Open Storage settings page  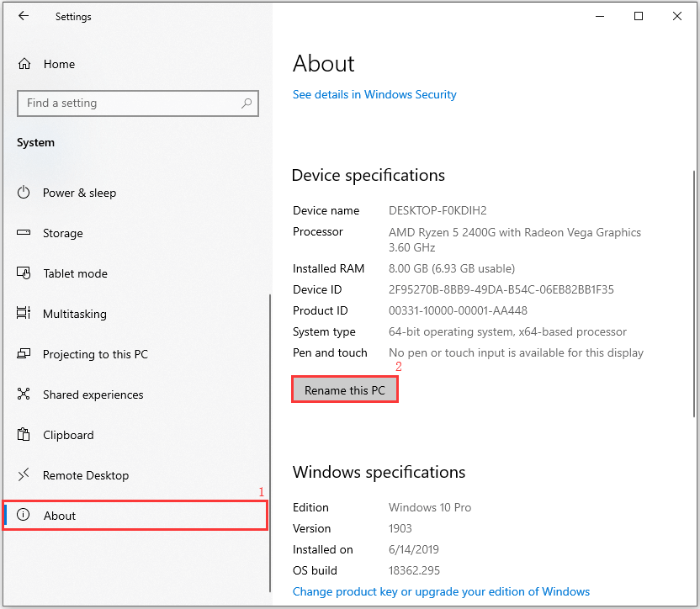pos(63,233)
